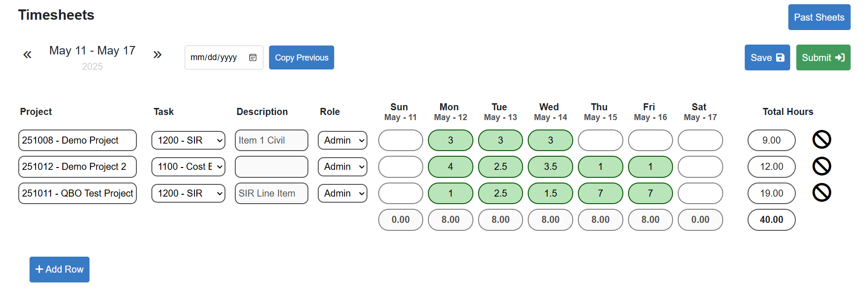Click the Item 1 Civil description field
The height and width of the screenshot is (297, 868).
click(271, 140)
